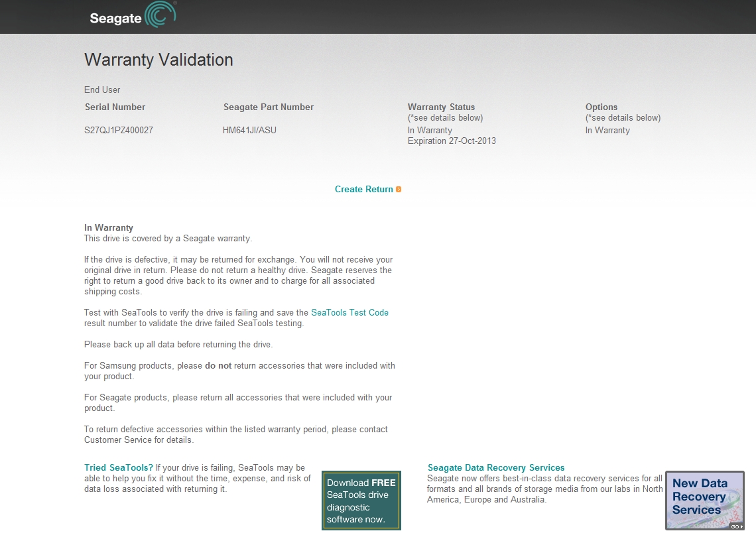756x535 pixels.
Task: Click the Warranty Validation heading
Action: tap(158, 60)
